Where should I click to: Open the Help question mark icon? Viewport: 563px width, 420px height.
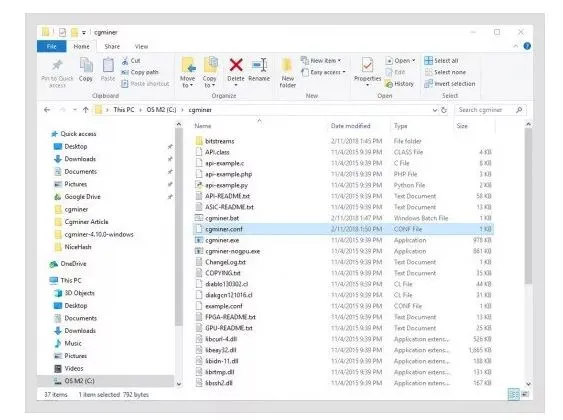click(x=527, y=46)
